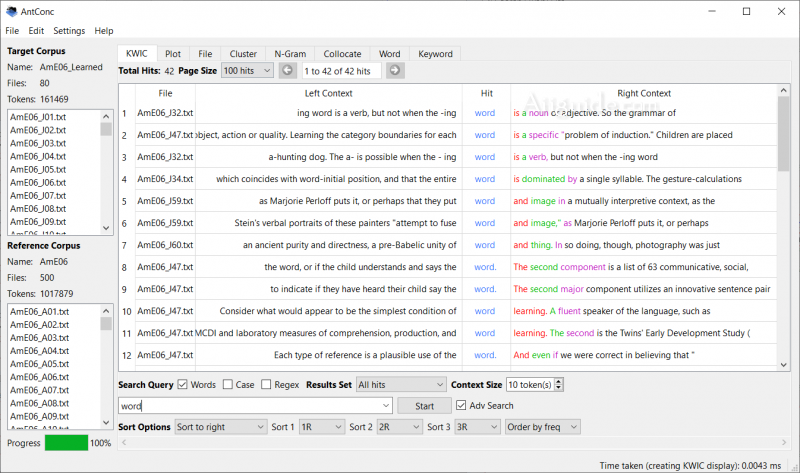This screenshot has width=800, height=473.
Task: Click the Target Corpus list scrollbar thumb
Action: pyautogui.click(x=106, y=129)
